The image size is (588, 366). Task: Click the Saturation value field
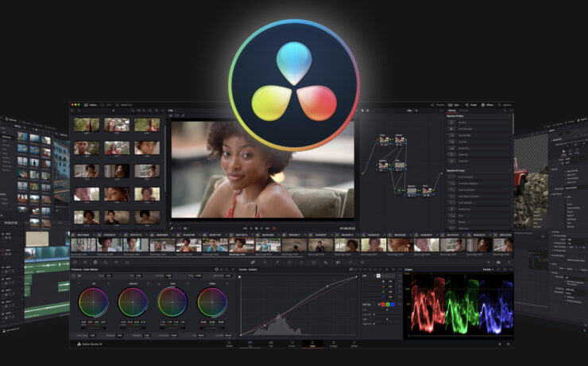(174, 335)
